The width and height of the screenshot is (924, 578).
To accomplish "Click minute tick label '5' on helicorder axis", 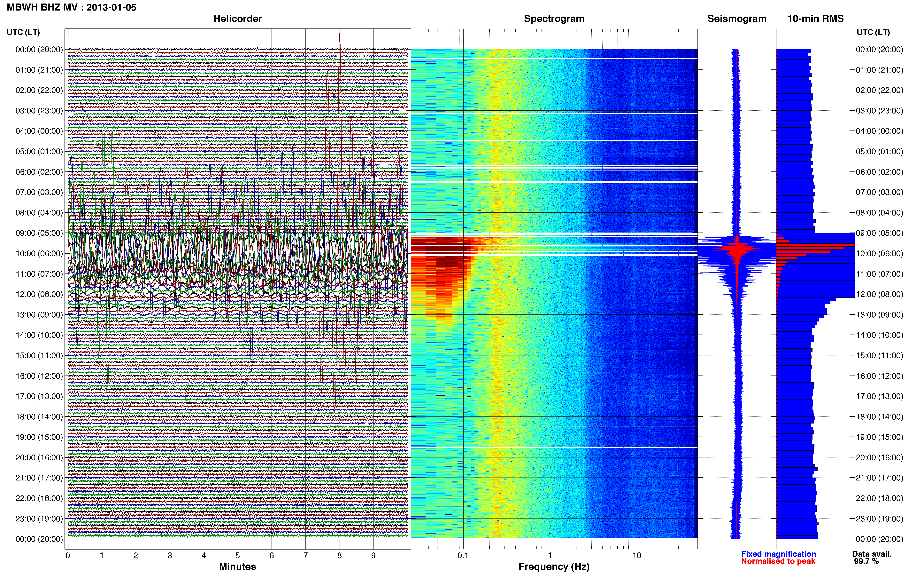I will pyautogui.click(x=238, y=555).
